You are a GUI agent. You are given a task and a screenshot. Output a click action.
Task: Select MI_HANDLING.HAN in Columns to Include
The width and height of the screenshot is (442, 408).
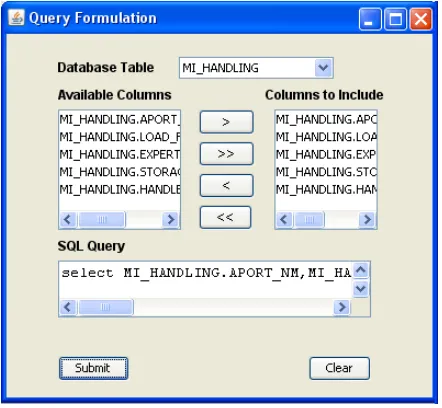(326, 189)
